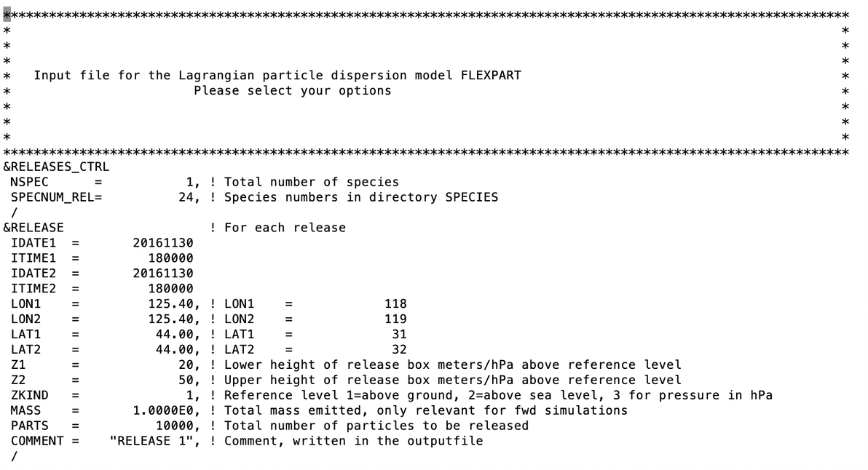Place cursor on the IDATE2 date value

click(x=163, y=274)
